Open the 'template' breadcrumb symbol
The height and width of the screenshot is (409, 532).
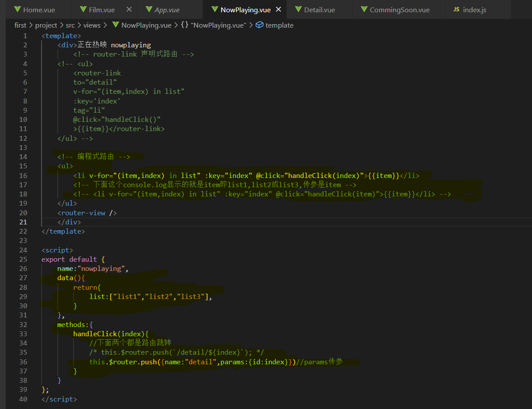coord(279,25)
